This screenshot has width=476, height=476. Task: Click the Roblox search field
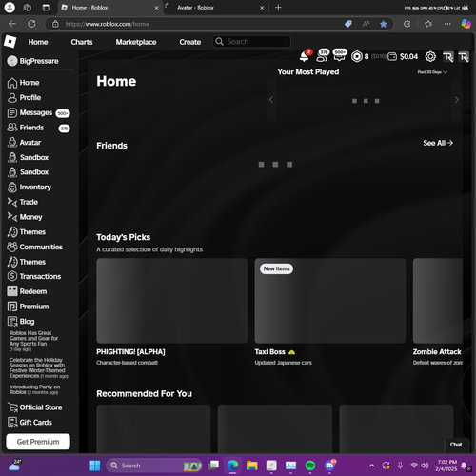pos(251,42)
